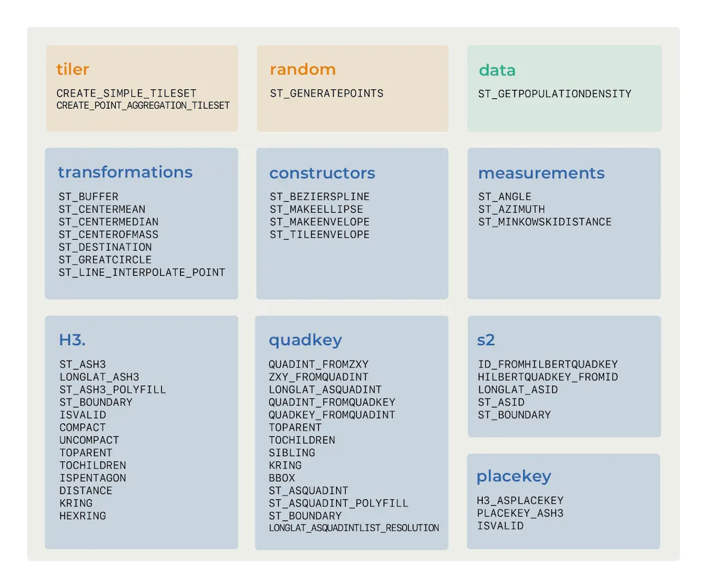Select ST_TILEENVELOPE constructor

point(319,235)
